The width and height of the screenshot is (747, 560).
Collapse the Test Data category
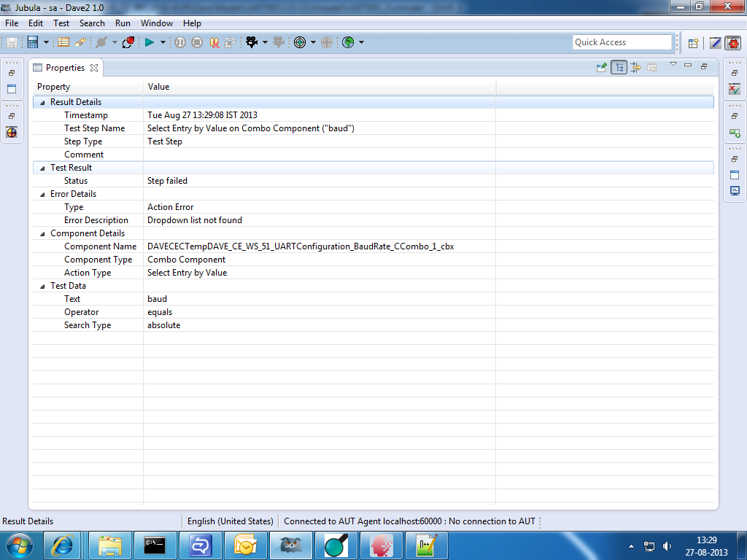42,286
